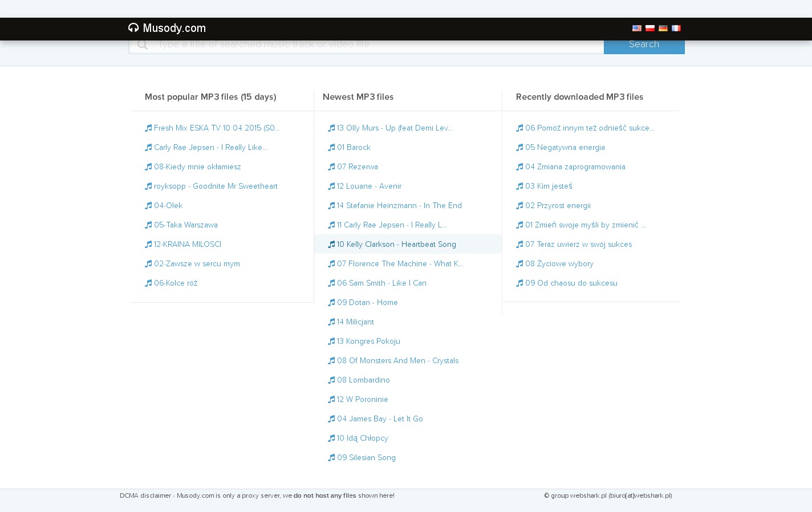Viewport: 812px width, 512px height.
Task: Open '10 Kelly Clarkson - Heartbeat Song'
Action: (x=396, y=245)
